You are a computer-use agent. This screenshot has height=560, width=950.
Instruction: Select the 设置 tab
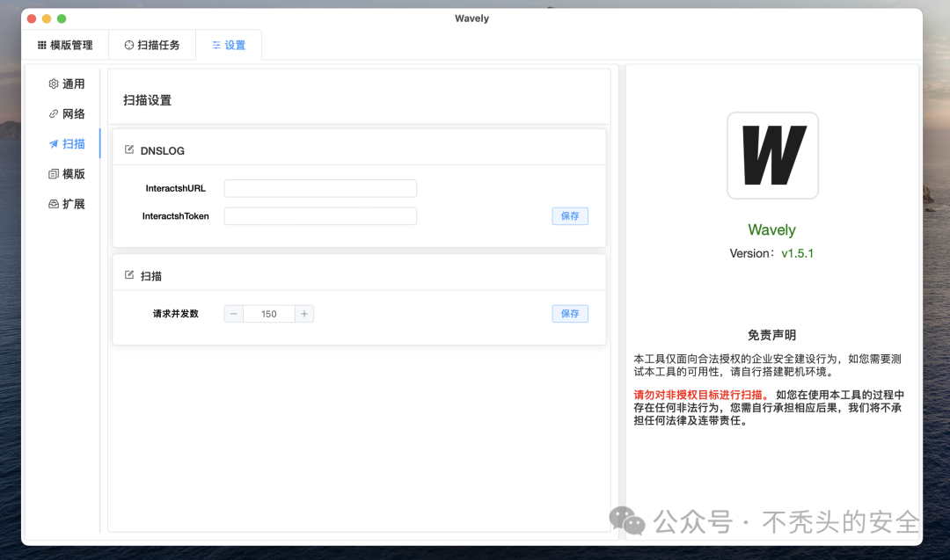[229, 45]
